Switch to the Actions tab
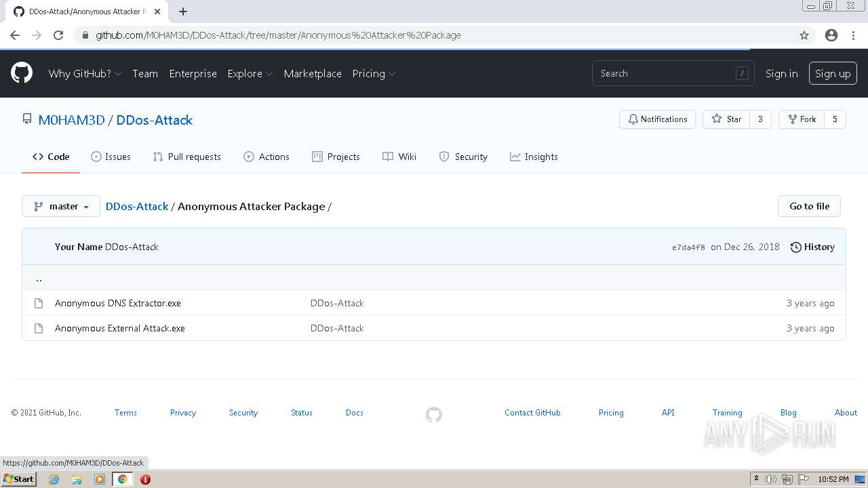 267,157
